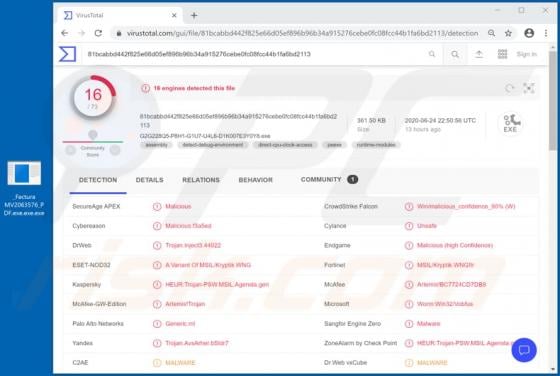560x376 pixels.
Task: Open zoom magnifier in address bar
Action: [x=491, y=33]
